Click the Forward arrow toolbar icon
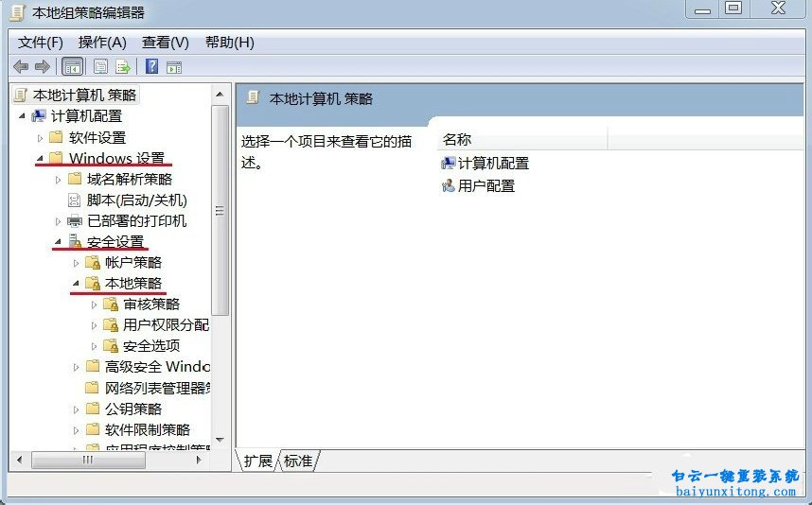812x505 pixels. [42, 67]
